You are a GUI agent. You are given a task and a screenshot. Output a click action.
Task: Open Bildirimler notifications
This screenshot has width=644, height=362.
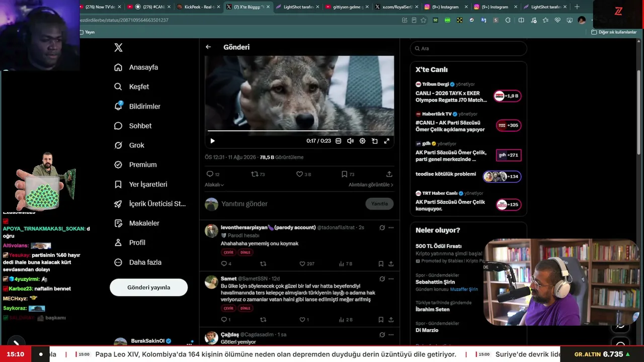137,106
